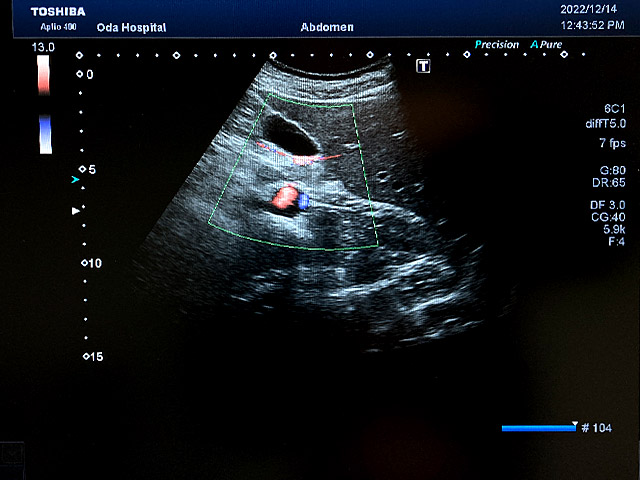Click the red flow signal in the vessel
Screen dimensions: 640x480
pos(285,197)
